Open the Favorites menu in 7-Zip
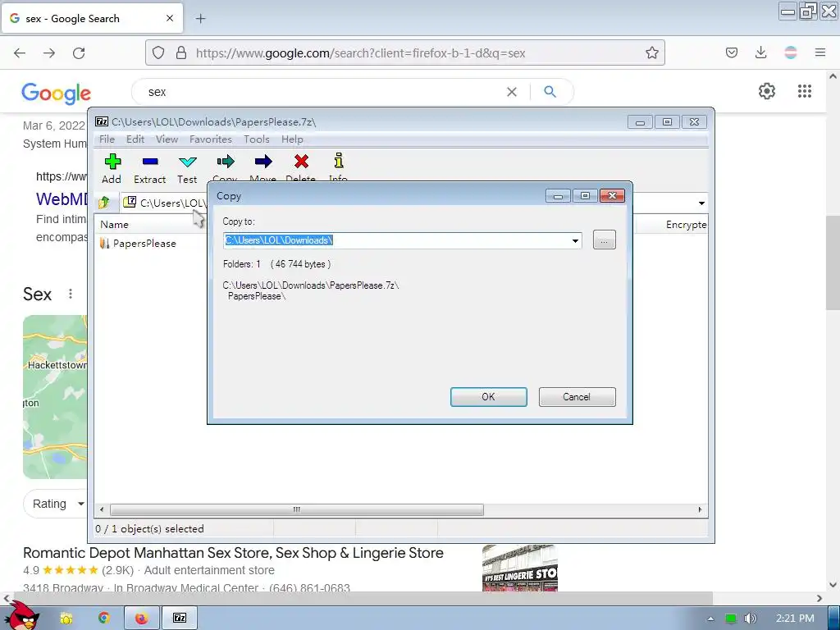Viewport: 840px width, 630px height. click(211, 139)
